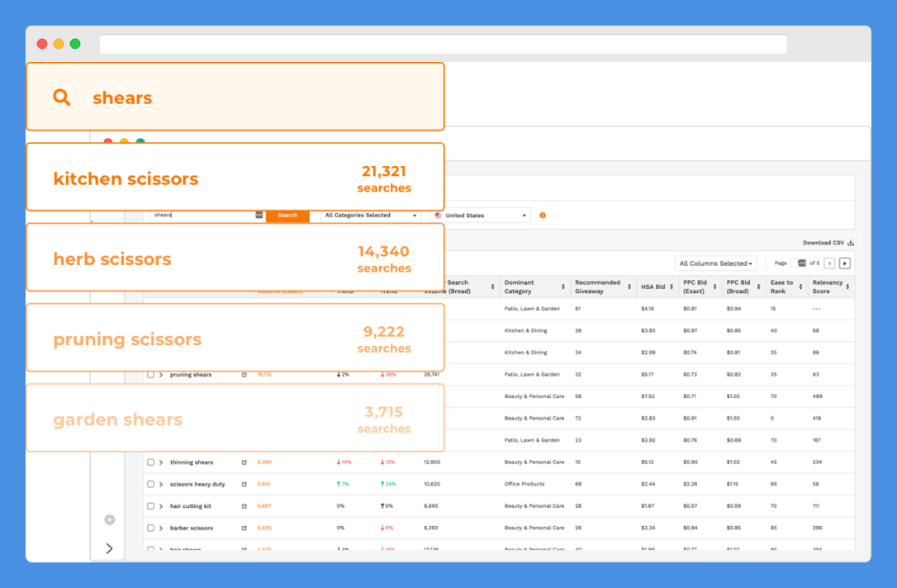Click exact volume 5,841 for scissors heavy duty
This screenshot has width=897, height=588.
tap(264, 484)
